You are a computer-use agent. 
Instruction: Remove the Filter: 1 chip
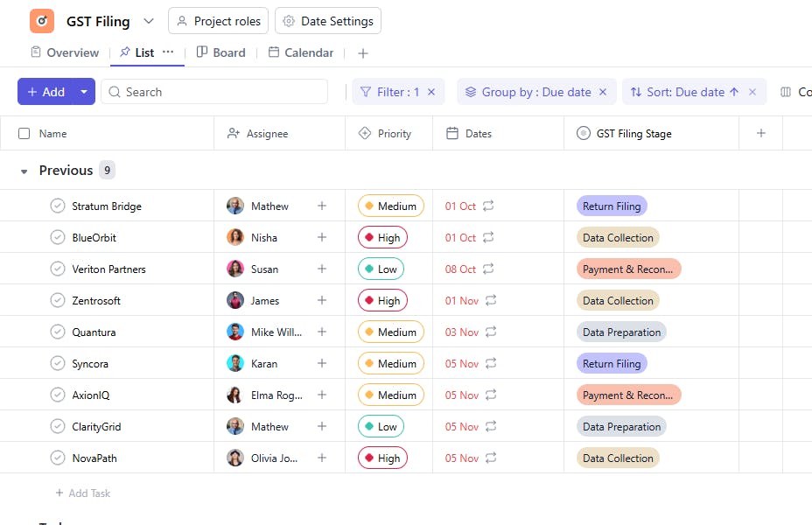[x=431, y=92]
